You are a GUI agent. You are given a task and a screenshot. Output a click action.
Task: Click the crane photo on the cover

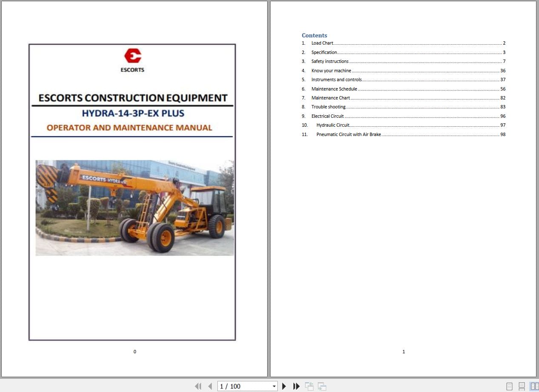134,208
